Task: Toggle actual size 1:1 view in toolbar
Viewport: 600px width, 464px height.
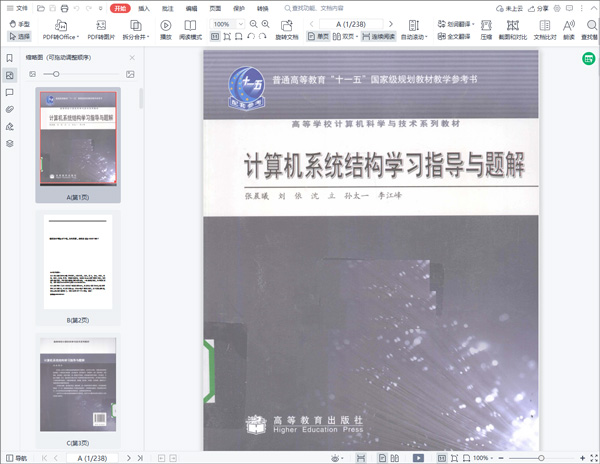Action: pos(215,37)
